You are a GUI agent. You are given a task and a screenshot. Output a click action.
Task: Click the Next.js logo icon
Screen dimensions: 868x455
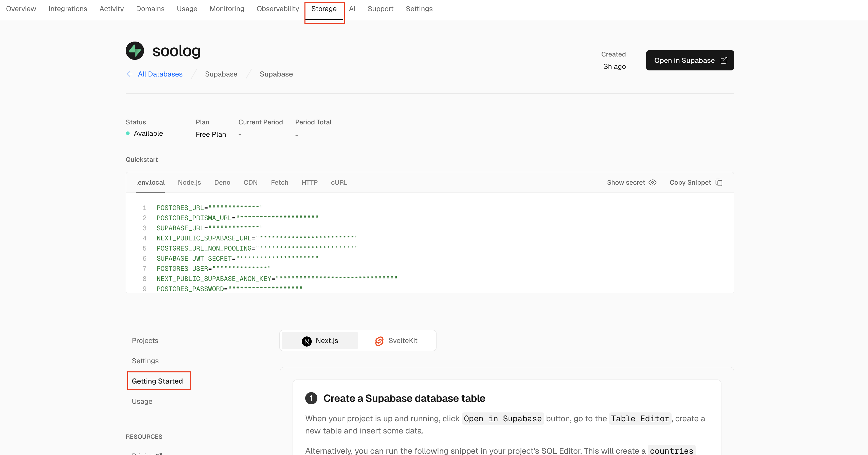point(307,341)
